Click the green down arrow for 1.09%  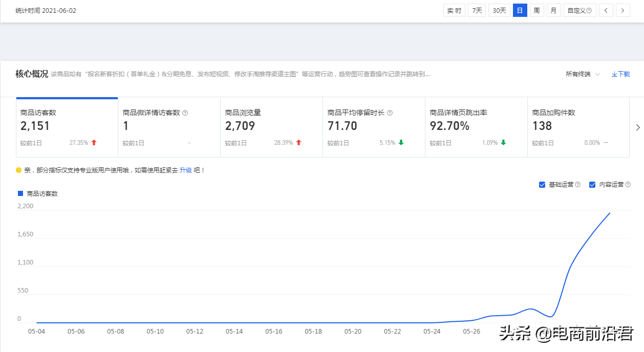click(503, 143)
